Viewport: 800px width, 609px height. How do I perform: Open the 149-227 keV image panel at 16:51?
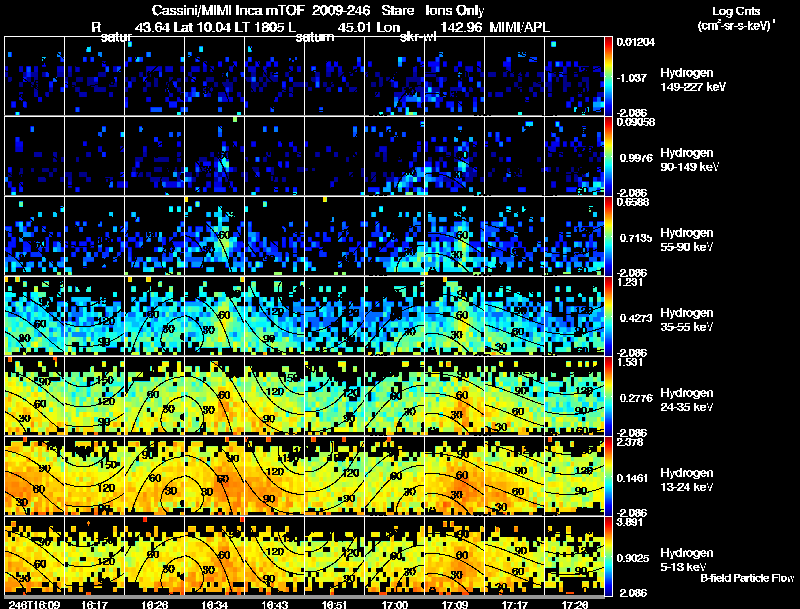(x=335, y=76)
